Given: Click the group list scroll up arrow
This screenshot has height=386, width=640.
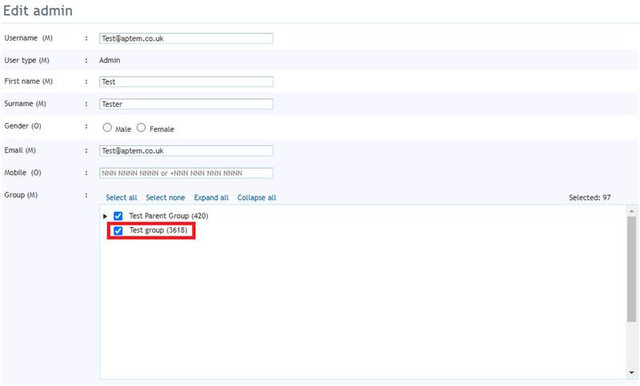Looking at the screenshot, I should 631,211.
